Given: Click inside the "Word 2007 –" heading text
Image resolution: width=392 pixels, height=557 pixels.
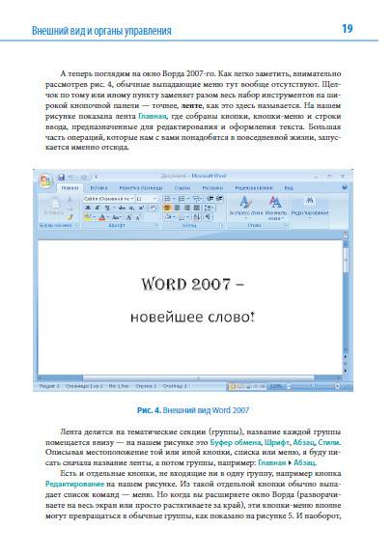Looking at the screenshot, I should click(193, 284).
